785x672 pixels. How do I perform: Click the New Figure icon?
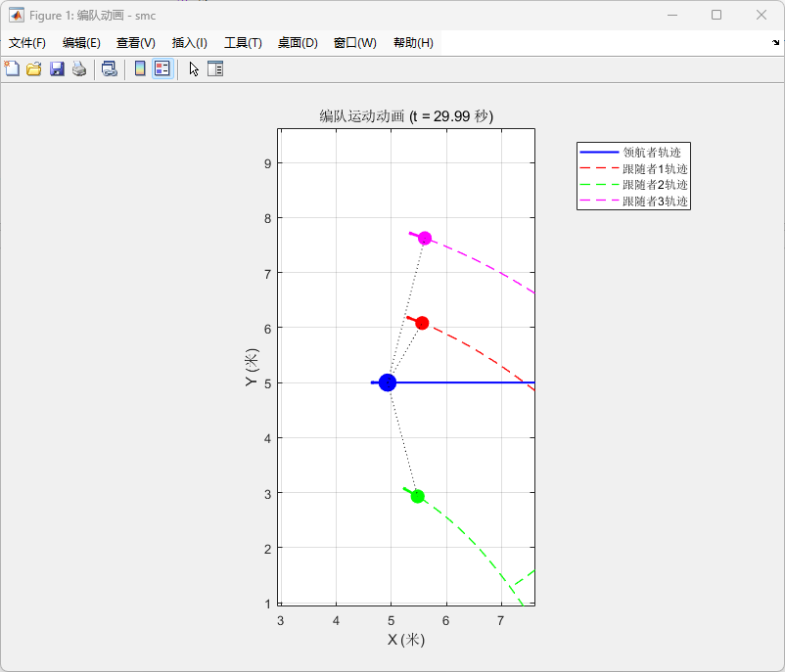[x=12, y=68]
